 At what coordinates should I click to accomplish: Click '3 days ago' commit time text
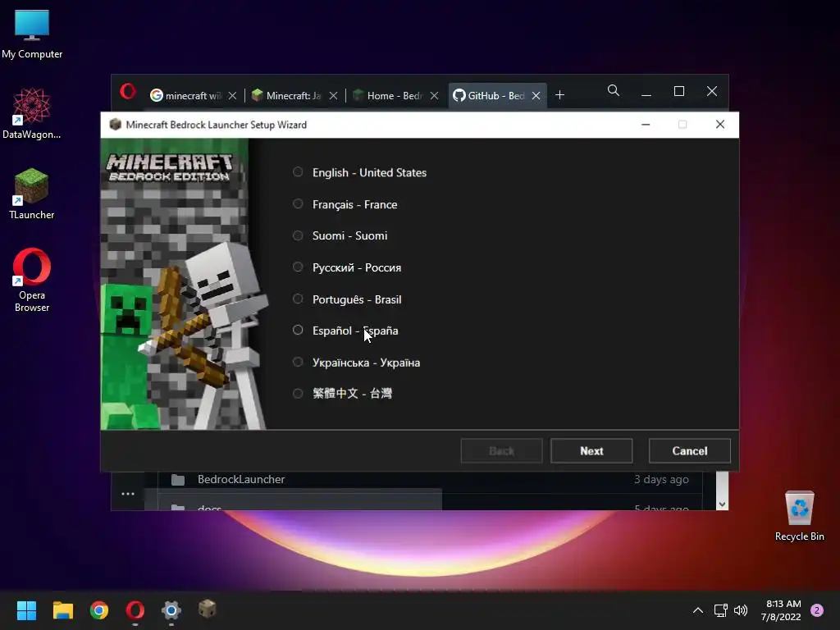tap(661, 479)
